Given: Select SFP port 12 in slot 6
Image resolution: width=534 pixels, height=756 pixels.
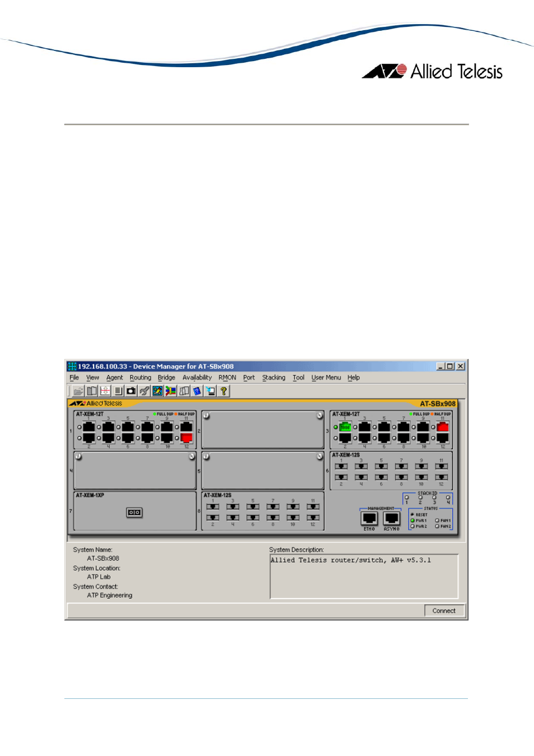Looking at the screenshot, I should (x=441, y=478).
